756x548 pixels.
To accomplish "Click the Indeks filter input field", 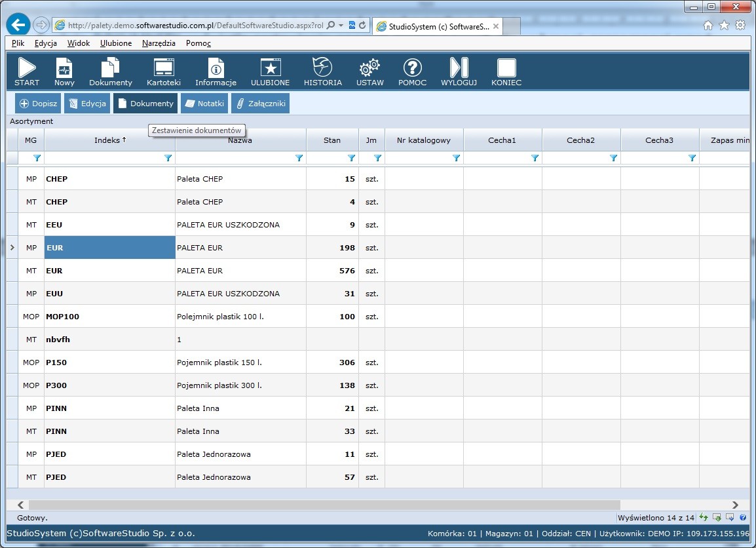I will 104,158.
